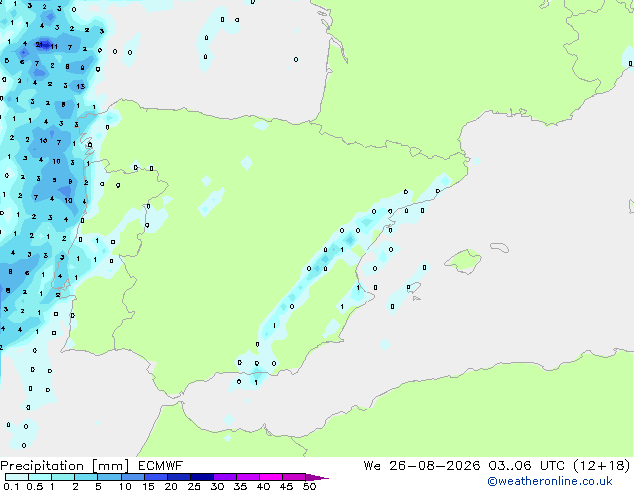Select the 40–45 mm magenta legend swatch
The width and height of the screenshot is (634, 490).
tap(271, 477)
